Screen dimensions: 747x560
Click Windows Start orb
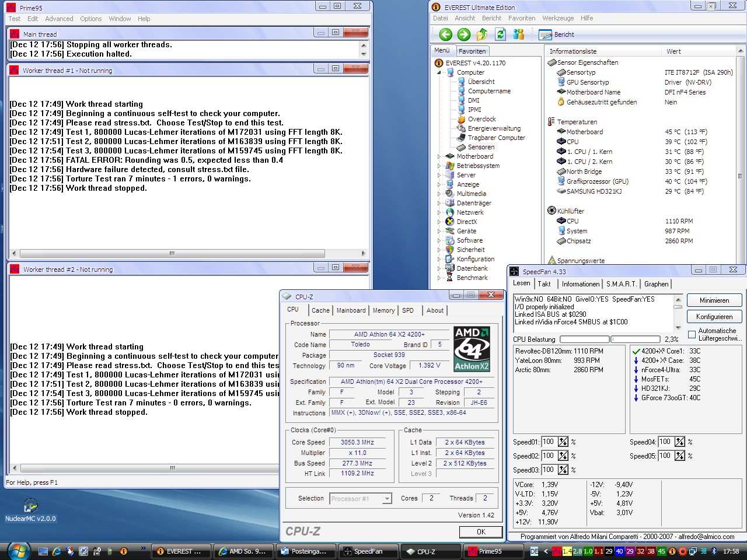coord(18,550)
